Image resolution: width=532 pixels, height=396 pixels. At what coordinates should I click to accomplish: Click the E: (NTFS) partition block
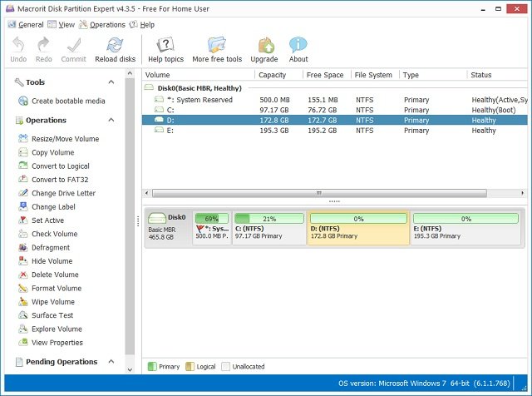[465, 228]
